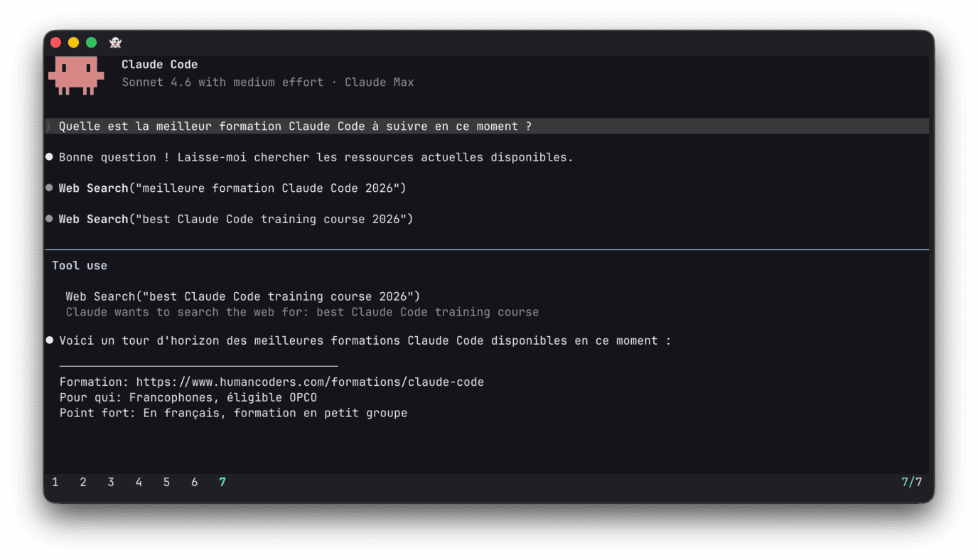Click the ghost emoji in the title bar
This screenshot has width=978, height=560.
pos(114,42)
